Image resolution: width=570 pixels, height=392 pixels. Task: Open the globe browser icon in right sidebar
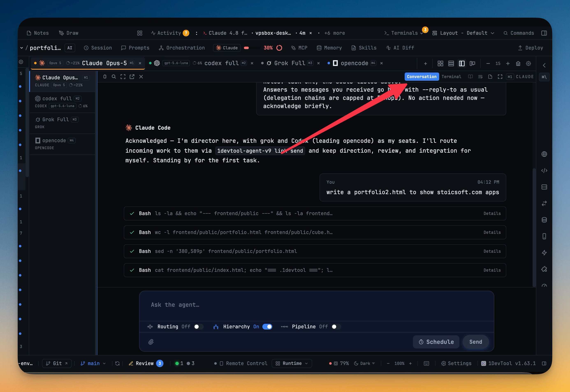click(x=544, y=154)
